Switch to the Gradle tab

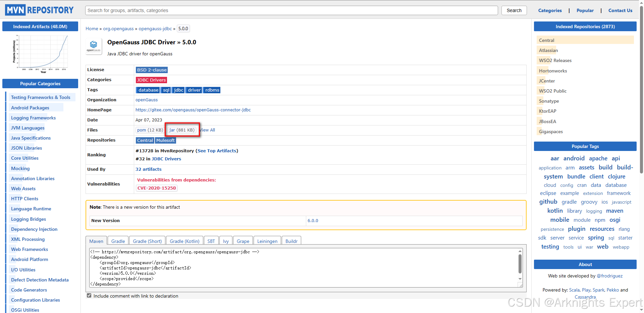[x=118, y=241]
